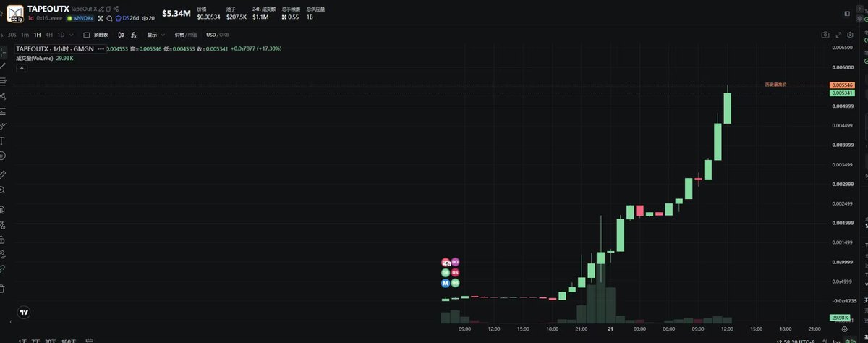Take chart snapshot with camera icon

pos(825,35)
